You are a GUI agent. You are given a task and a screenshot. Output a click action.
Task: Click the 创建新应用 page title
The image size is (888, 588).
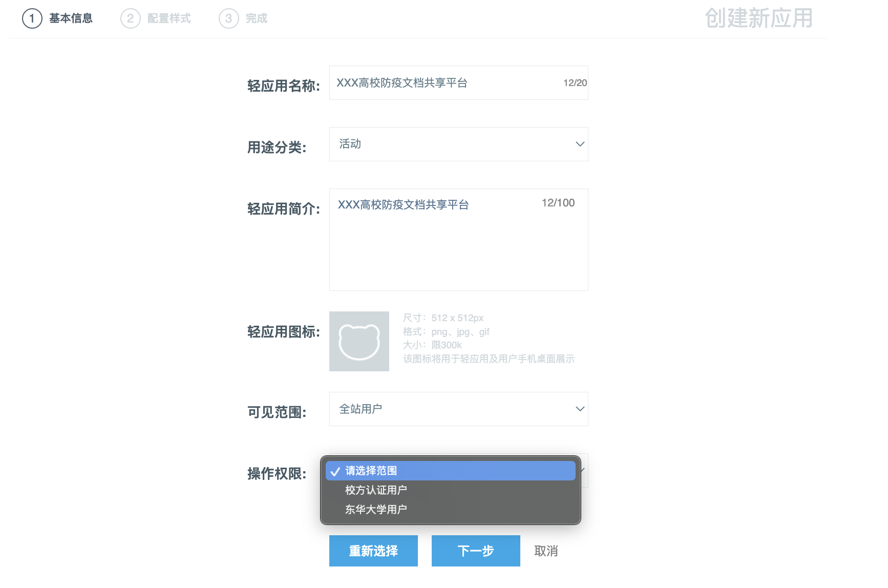click(x=758, y=18)
